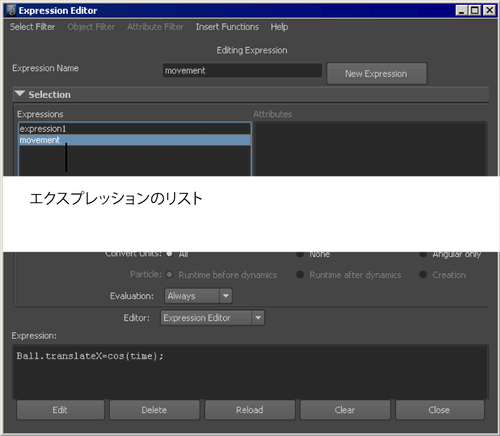
Task: Click the Reload button
Action: point(250,410)
